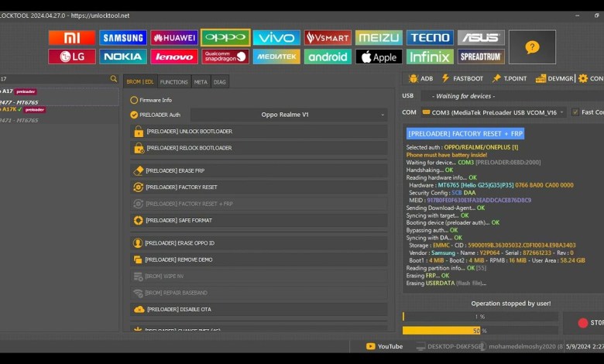This screenshot has height=364, width=604.
Task: Switch to the BROM | EDL tab
Action: pyautogui.click(x=140, y=81)
